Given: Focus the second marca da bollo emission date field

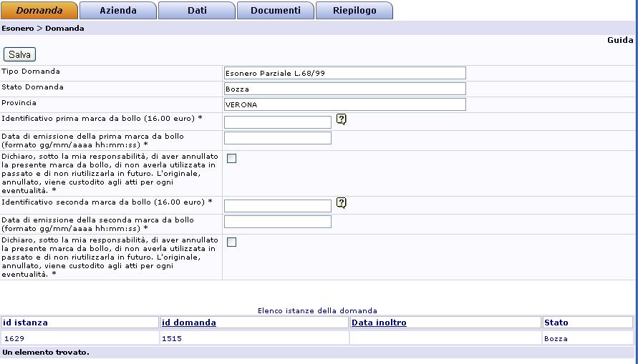Looking at the screenshot, I should coord(277,222).
